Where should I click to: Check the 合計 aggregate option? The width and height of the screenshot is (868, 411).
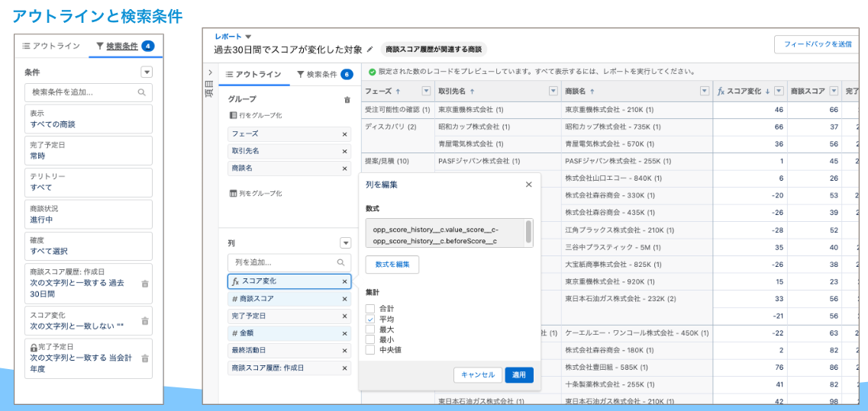(369, 308)
